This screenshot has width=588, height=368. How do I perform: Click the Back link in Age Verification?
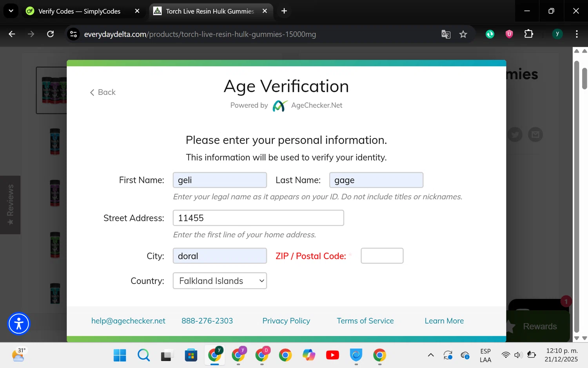(103, 92)
